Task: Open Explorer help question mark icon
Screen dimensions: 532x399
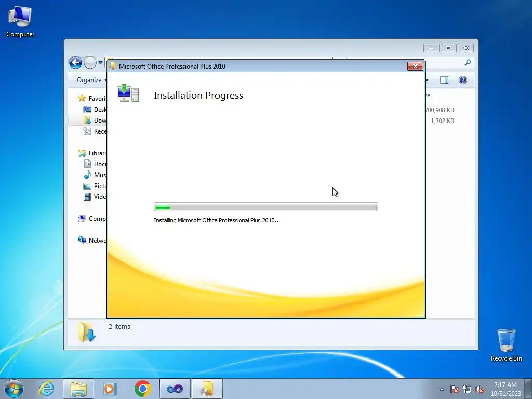Action: [463, 80]
